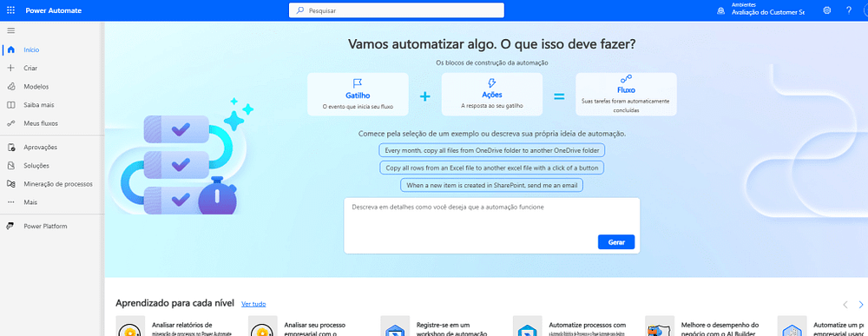868x336 pixels.
Task: Open Modelos using its sidebar icon
Action: [10, 86]
